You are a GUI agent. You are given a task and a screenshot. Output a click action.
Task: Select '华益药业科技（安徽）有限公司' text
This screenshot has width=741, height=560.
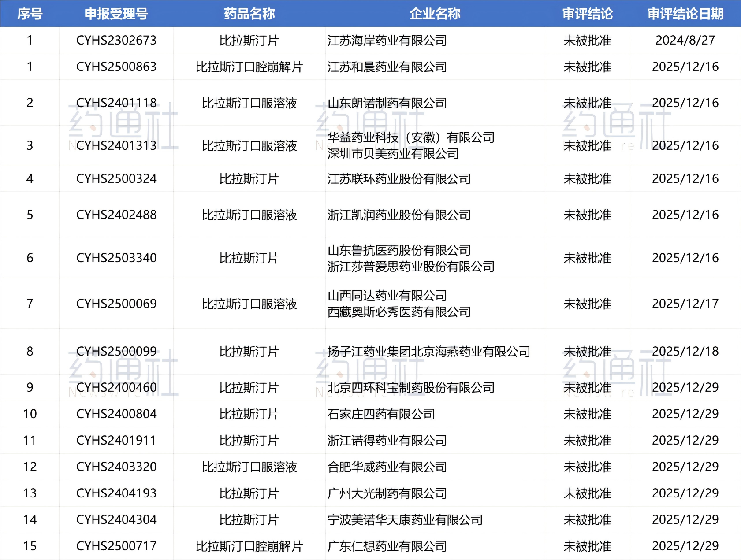411,137
